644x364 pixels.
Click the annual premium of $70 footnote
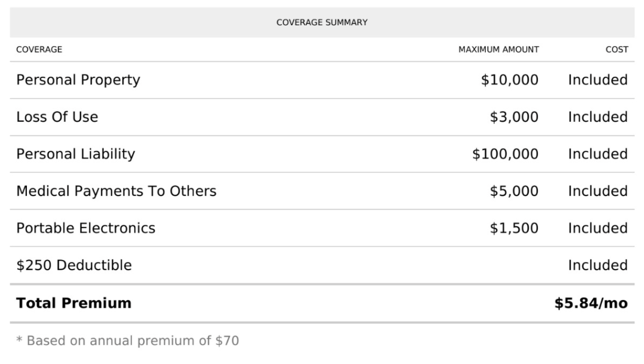tap(127, 340)
